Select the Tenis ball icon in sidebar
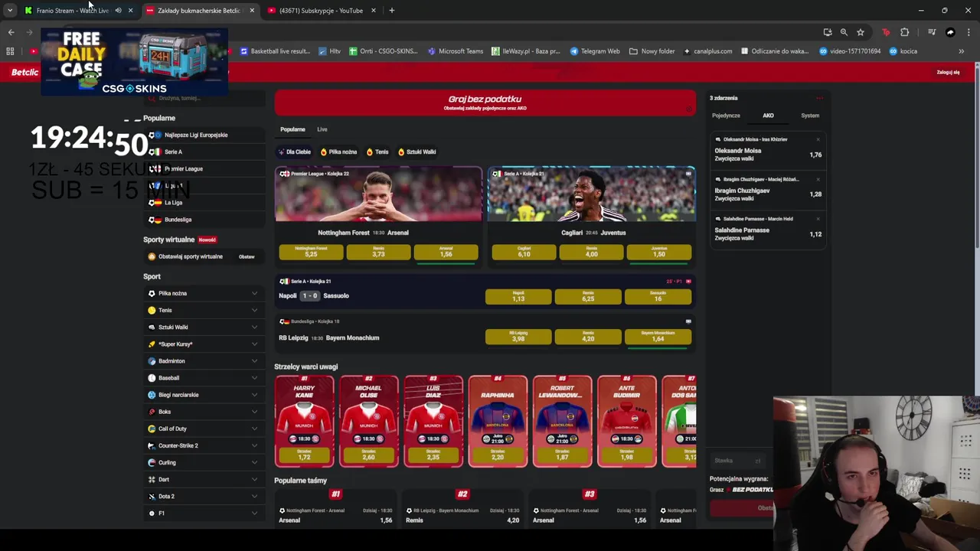Viewport: 980px width, 551px height. pyautogui.click(x=152, y=310)
